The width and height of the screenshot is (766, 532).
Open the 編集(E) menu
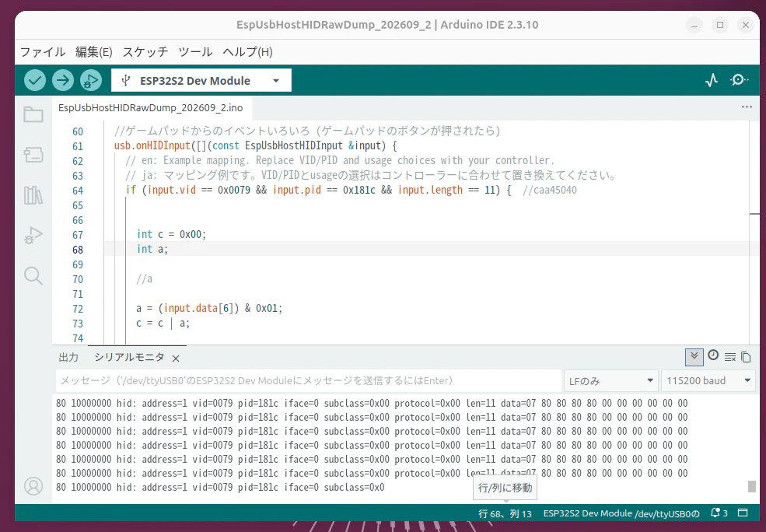pos(94,52)
